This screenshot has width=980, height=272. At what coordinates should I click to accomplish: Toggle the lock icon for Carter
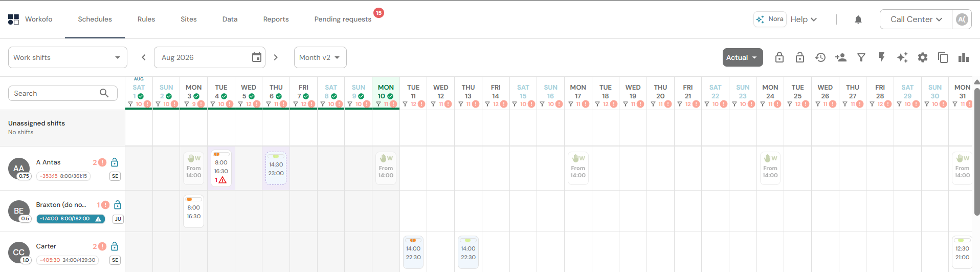115,246
